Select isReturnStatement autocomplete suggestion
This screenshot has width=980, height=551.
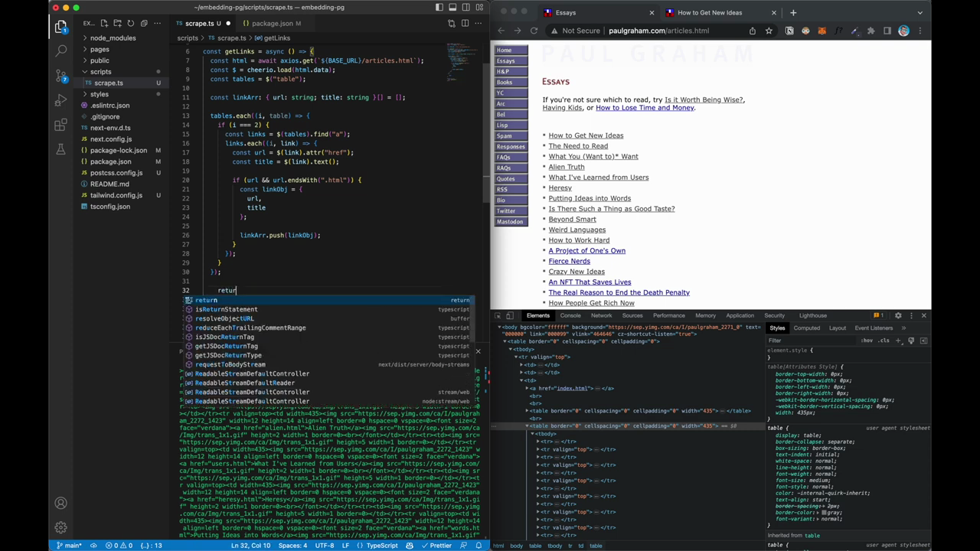coord(328,309)
